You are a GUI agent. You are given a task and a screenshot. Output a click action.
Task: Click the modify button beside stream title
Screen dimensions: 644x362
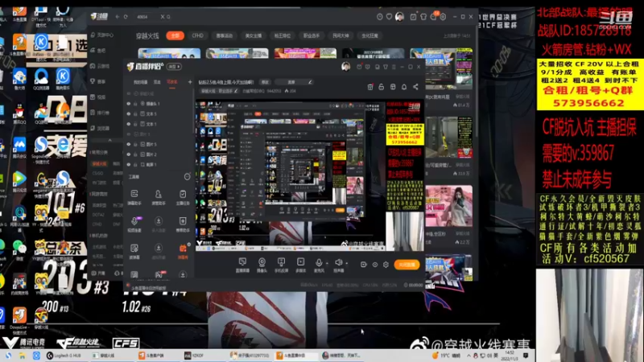266,82
